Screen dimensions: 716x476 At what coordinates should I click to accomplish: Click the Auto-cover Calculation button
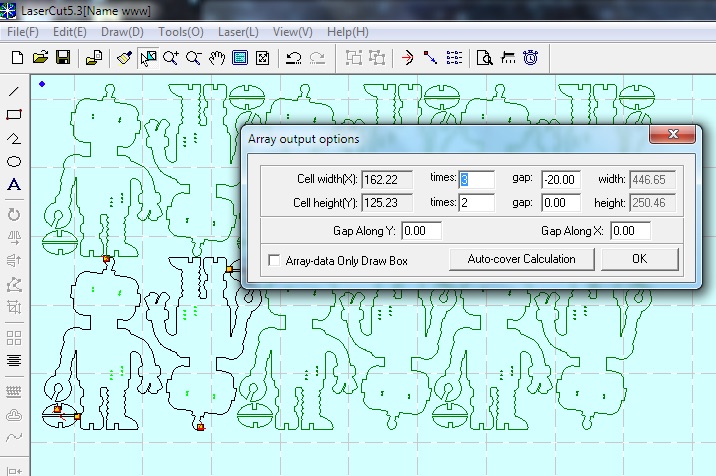click(x=521, y=259)
